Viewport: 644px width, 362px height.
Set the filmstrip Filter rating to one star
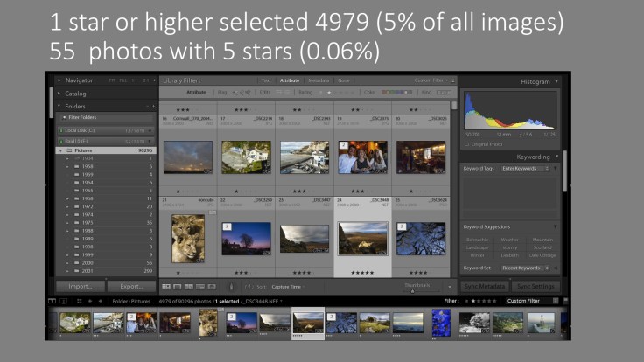[x=473, y=301]
